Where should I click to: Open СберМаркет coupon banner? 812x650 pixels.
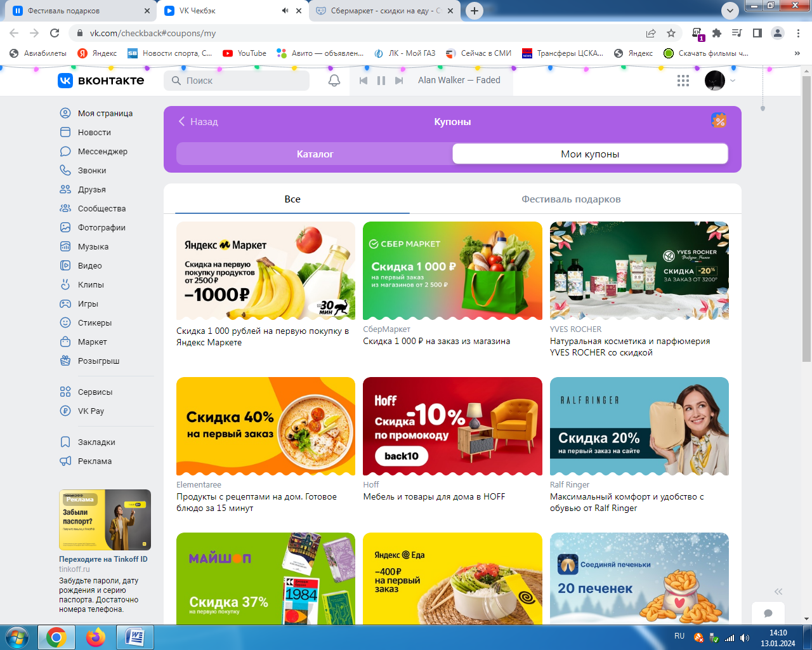[x=452, y=270]
